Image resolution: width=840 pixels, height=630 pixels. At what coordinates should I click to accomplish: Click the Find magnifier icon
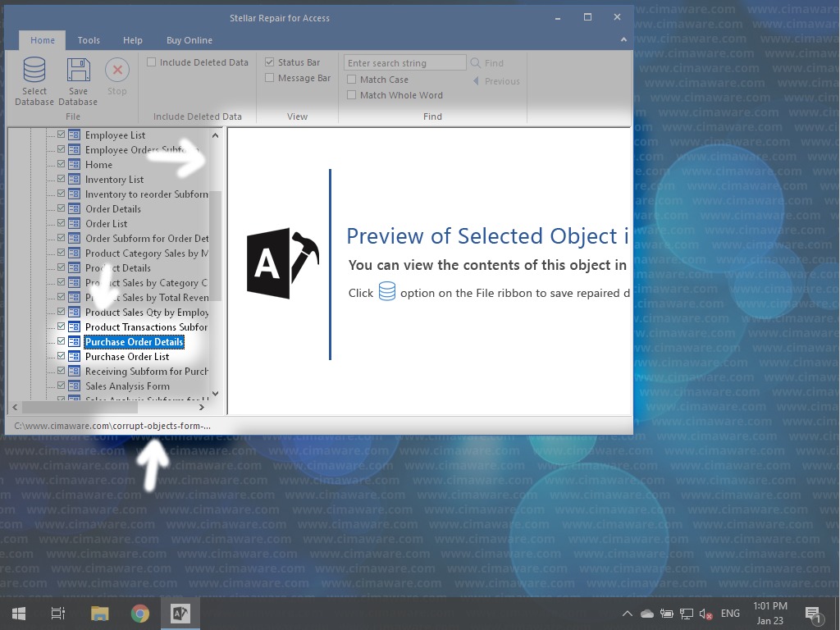click(476, 63)
